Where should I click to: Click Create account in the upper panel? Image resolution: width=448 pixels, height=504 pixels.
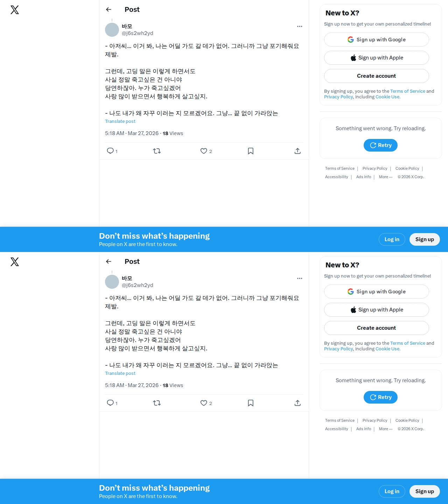377,76
